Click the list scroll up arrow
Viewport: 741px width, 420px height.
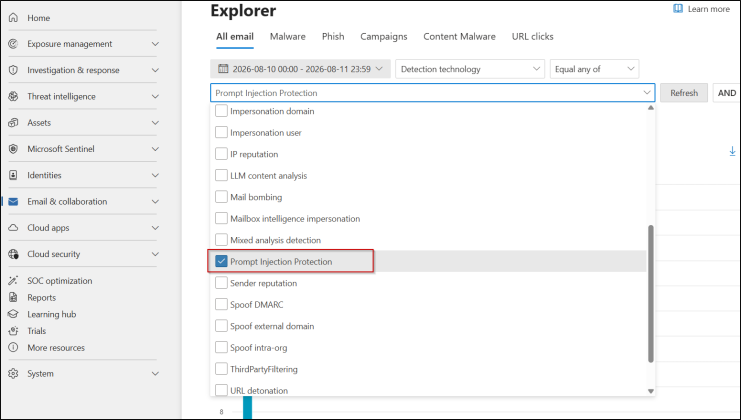(x=651, y=108)
